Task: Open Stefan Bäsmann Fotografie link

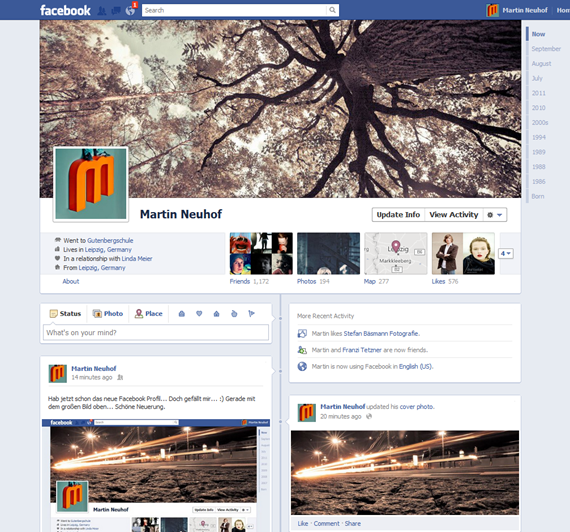Action: 381,333
